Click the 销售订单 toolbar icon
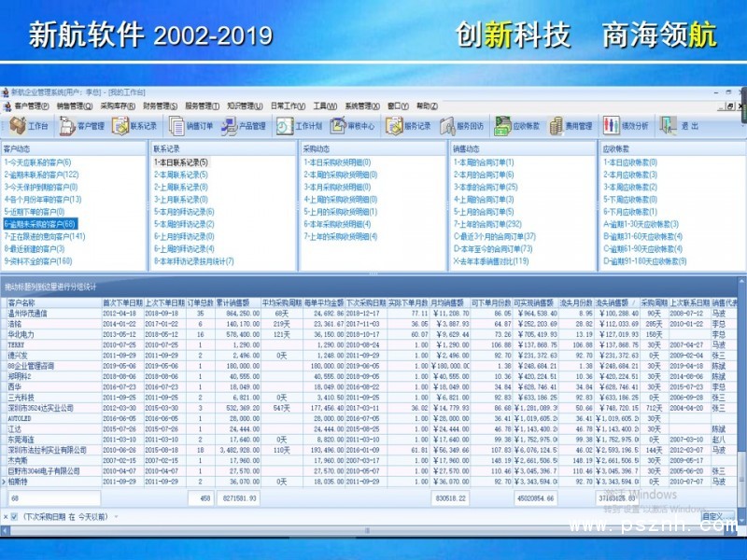Viewport: 747px width, 560px height. point(192,126)
